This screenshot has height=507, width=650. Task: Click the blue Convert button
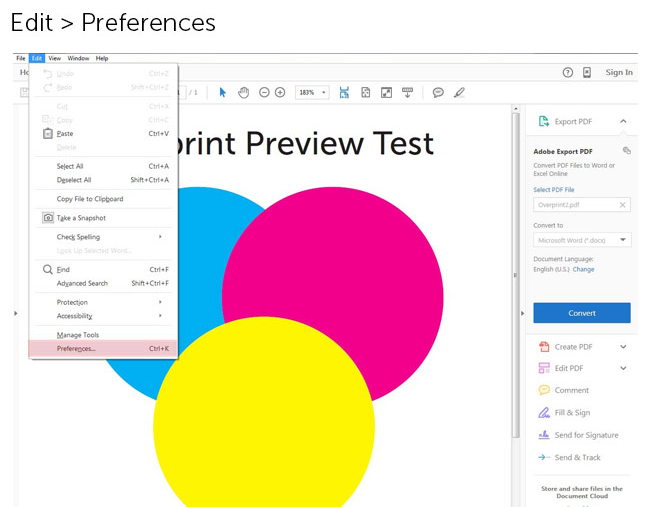point(582,313)
